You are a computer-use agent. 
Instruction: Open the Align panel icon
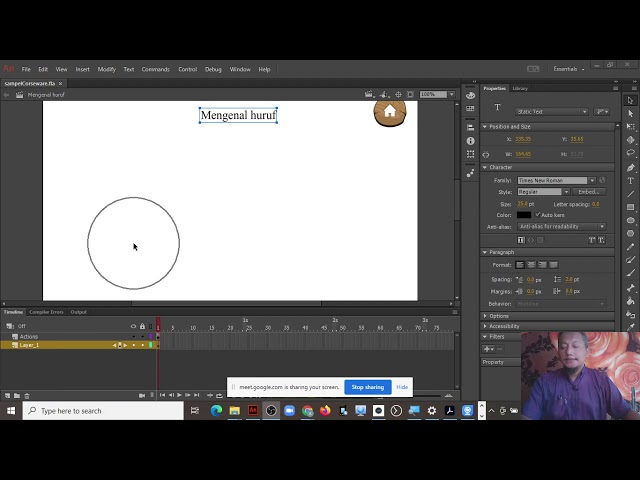pyautogui.click(x=470, y=128)
